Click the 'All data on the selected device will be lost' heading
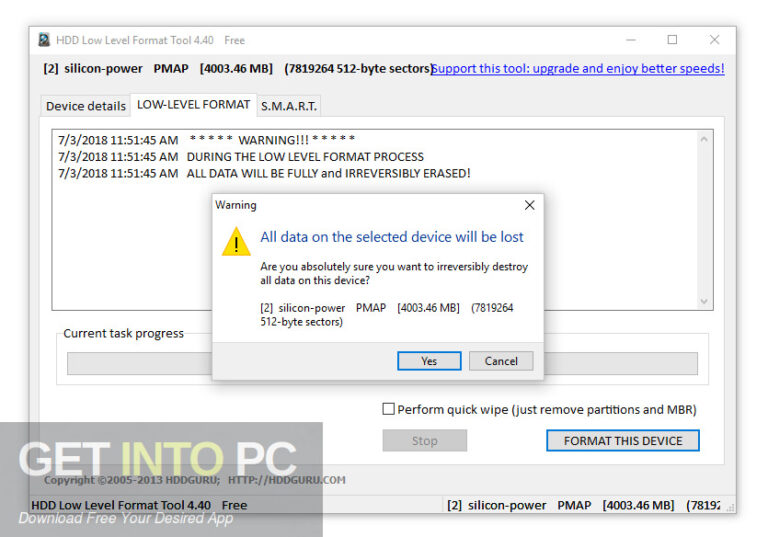The image size is (768, 537). tap(392, 237)
